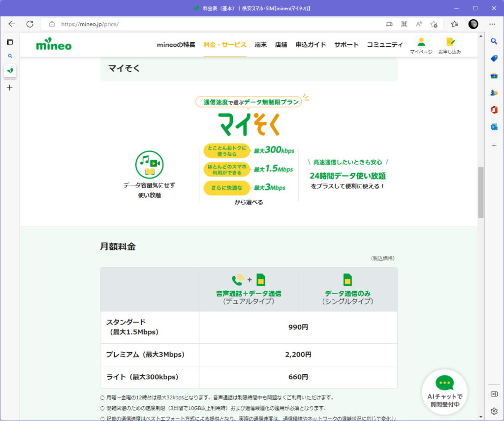
Task: Go to マイページ
Action: [421, 45]
